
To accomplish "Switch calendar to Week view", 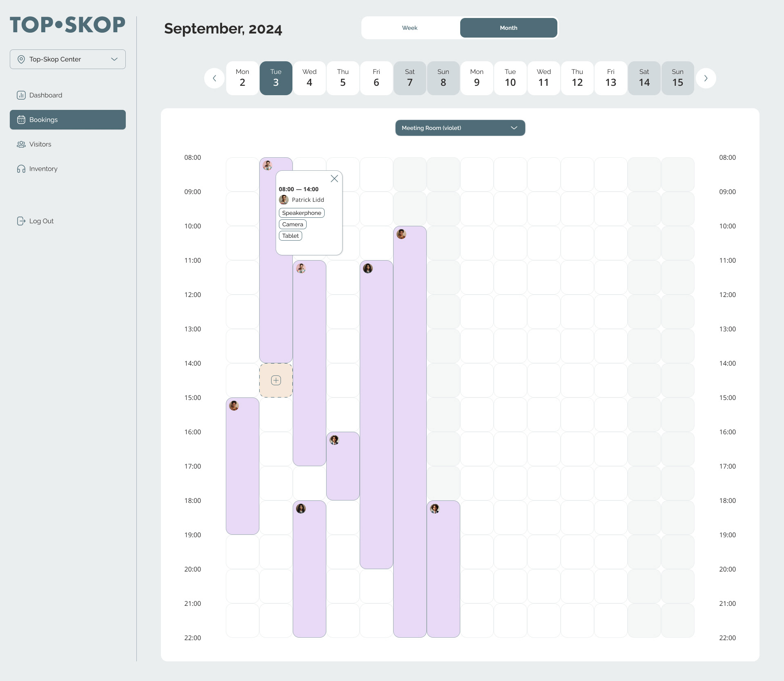I will (x=410, y=28).
